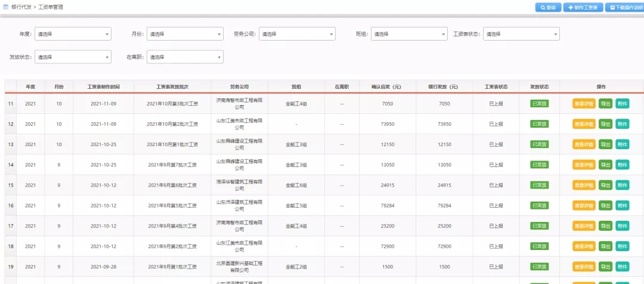Click 导出 for row 16

[605, 206]
